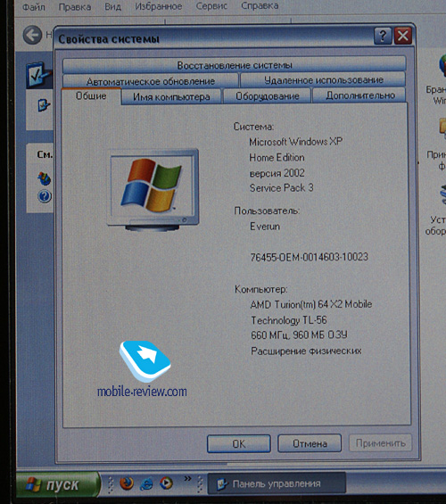Image resolution: width=446 pixels, height=504 pixels.
Task: Click the Service Pack 3 text
Action: 282,187
